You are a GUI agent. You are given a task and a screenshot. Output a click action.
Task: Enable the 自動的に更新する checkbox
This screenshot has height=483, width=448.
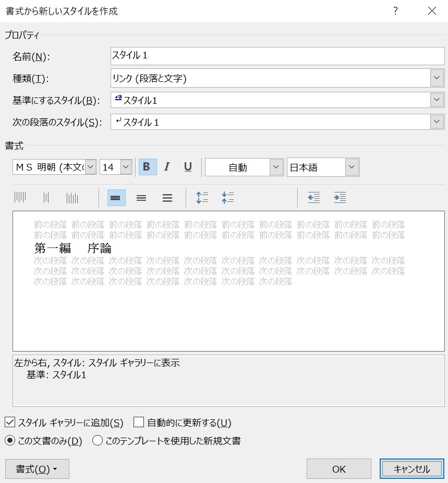(139, 422)
